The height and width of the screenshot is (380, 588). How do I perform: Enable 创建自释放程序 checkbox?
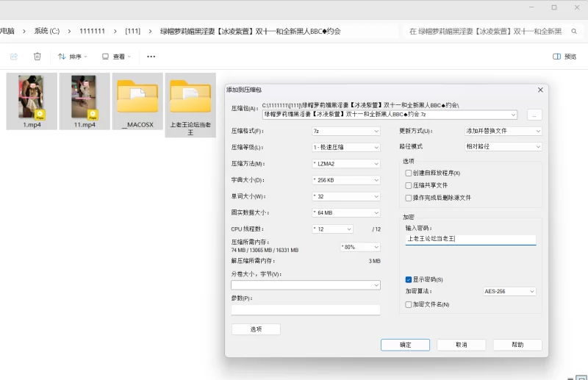coord(409,173)
